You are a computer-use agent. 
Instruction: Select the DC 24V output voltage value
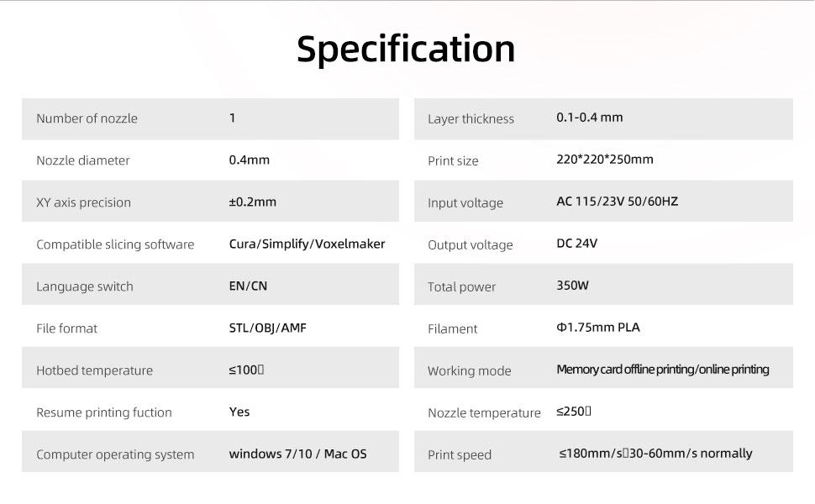tap(577, 244)
